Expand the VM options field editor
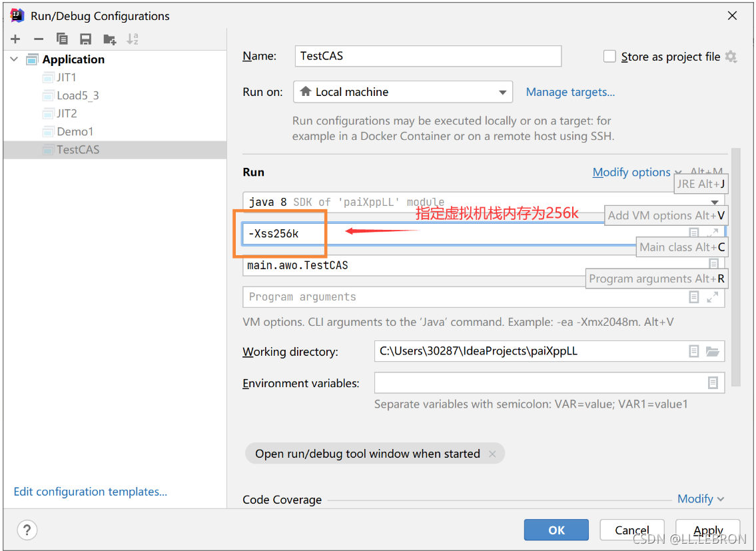756x551 pixels. click(713, 233)
